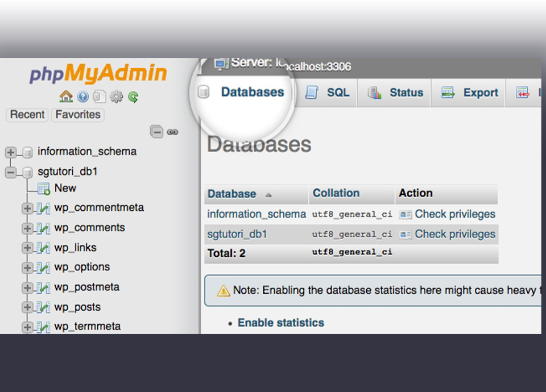546x392 pixels.
Task: Click the warning icon in the note box
Action: click(223, 290)
